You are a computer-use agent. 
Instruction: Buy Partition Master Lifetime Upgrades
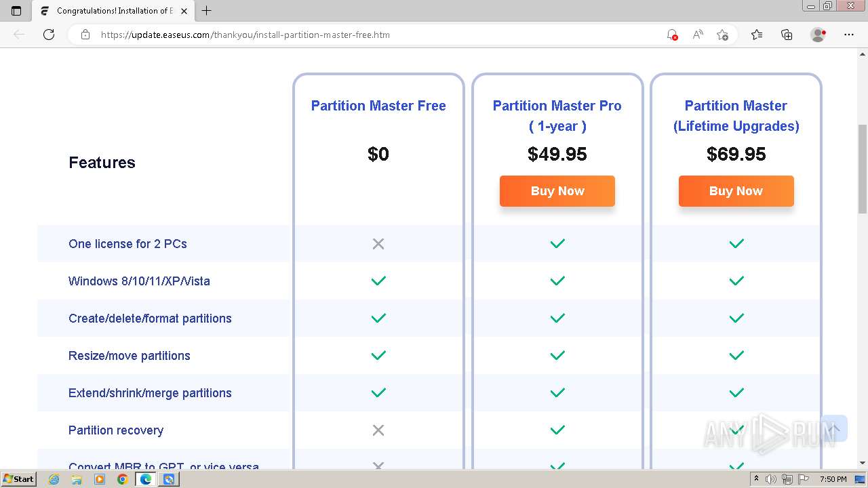tap(736, 191)
